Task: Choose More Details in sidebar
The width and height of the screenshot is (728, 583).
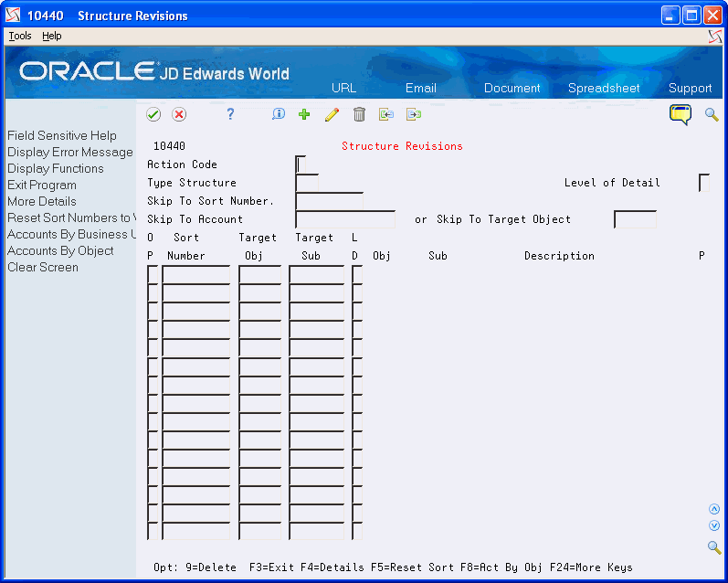Action: [42, 201]
